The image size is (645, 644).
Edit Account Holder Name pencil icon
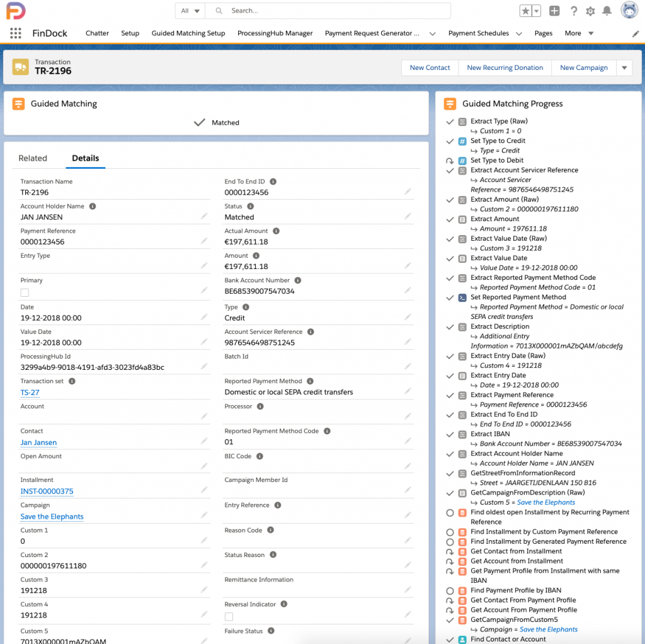pyautogui.click(x=204, y=216)
